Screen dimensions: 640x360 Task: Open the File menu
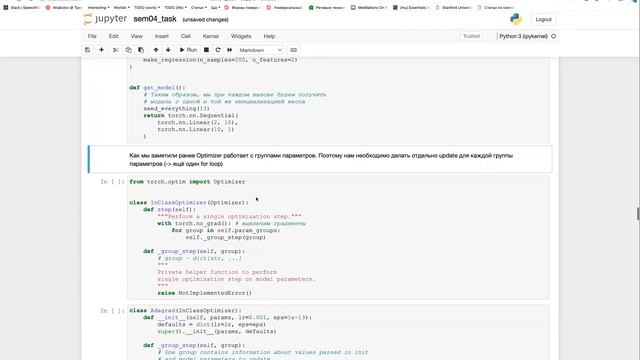coord(92,36)
